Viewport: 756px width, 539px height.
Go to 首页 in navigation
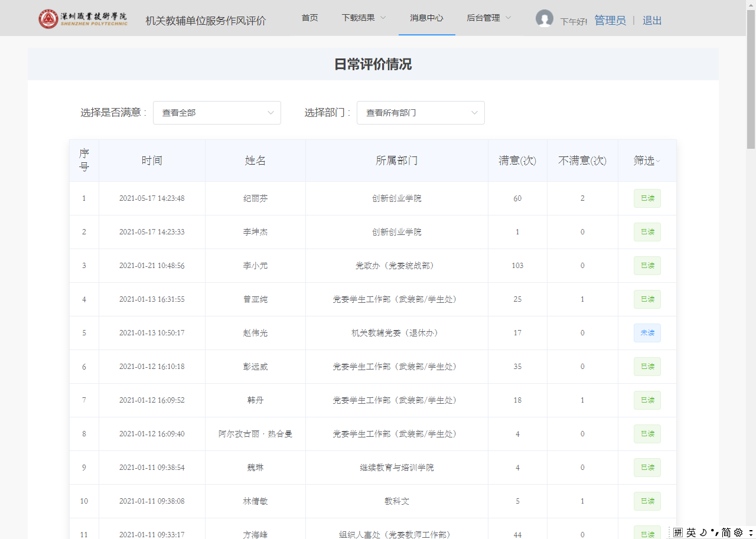[310, 18]
